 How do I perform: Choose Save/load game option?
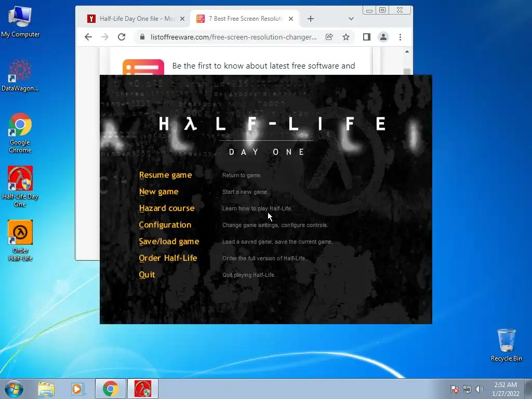coord(169,242)
